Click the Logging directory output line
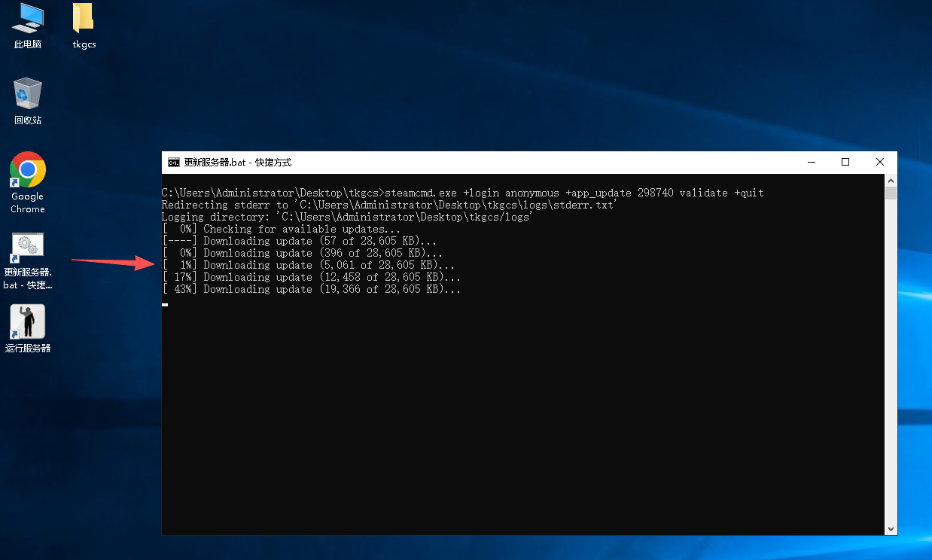This screenshot has height=560, width=932. click(x=346, y=217)
